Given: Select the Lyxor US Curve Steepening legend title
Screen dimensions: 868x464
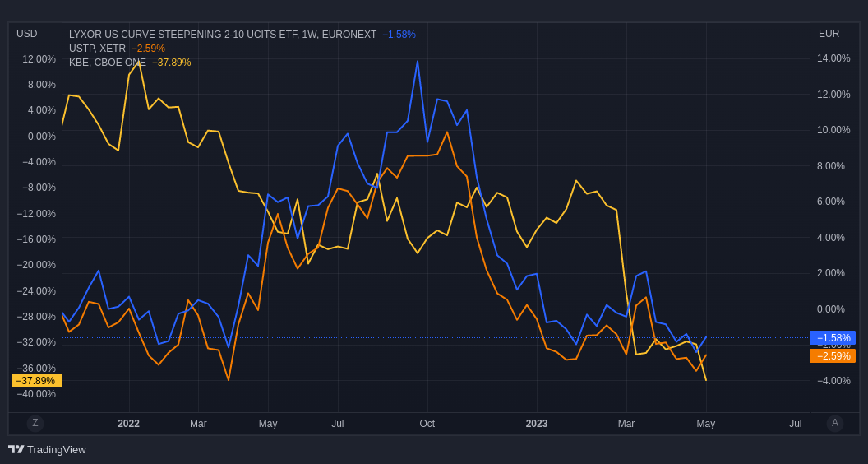Looking at the screenshot, I should (222, 35).
